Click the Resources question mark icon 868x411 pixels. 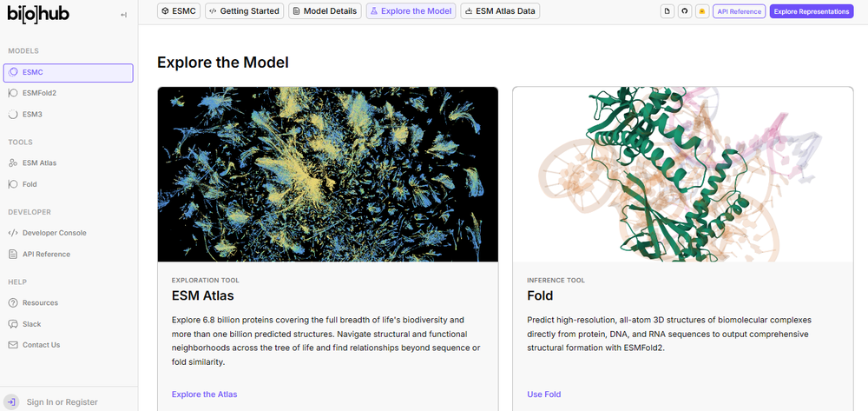tap(13, 303)
